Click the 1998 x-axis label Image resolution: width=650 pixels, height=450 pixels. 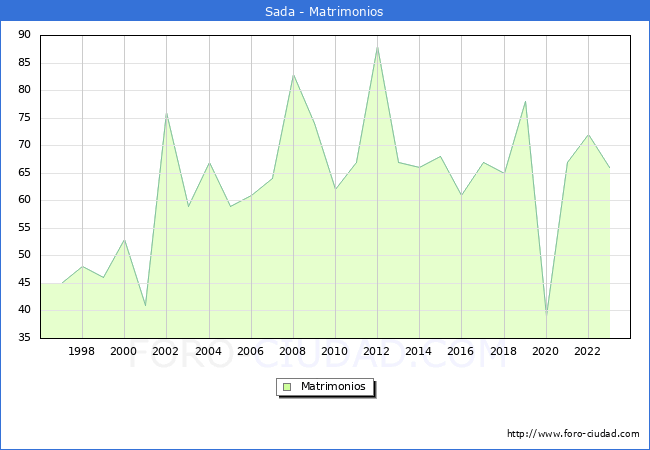82,352
